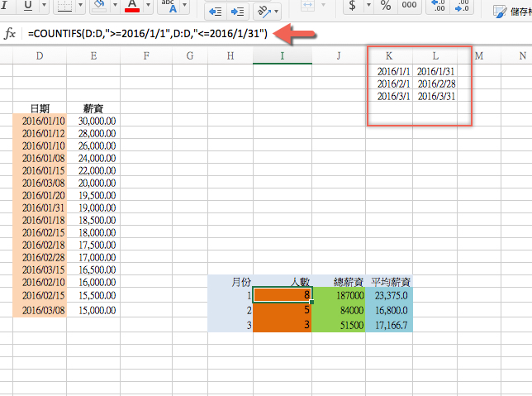Select column J header
Viewport: 532px width, 396px height.
[x=339, y=55]
